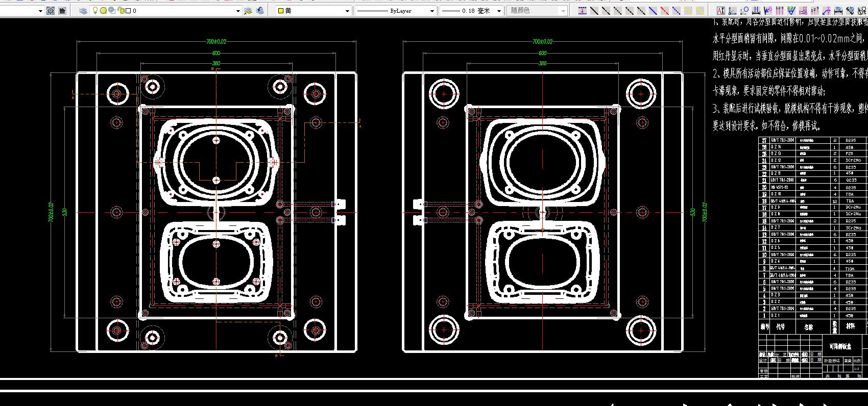Select the red dashed diagonal line icon
This screenshot has height=406, width=868.
click(665, 10)
